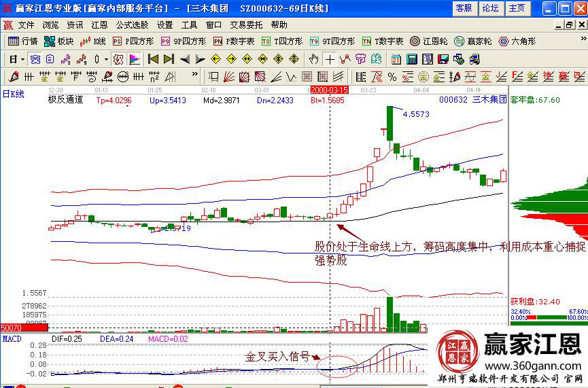Click the 客服 customer service button
This screenshot has height=388, width=588.
(464, 8)
